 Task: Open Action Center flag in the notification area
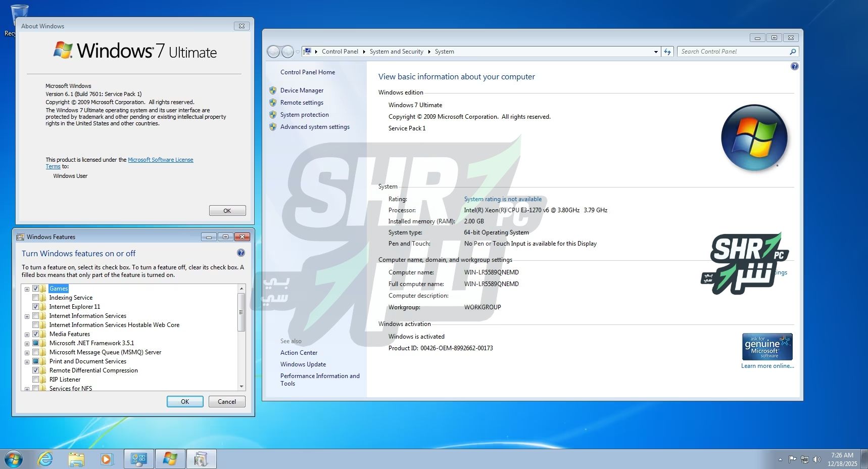[792, 459]
